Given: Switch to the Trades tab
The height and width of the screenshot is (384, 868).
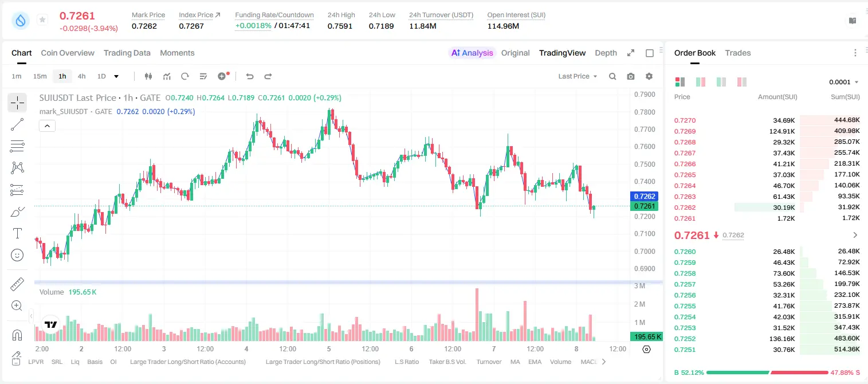Looking at the screenshot, I should (x=738, y=53).
